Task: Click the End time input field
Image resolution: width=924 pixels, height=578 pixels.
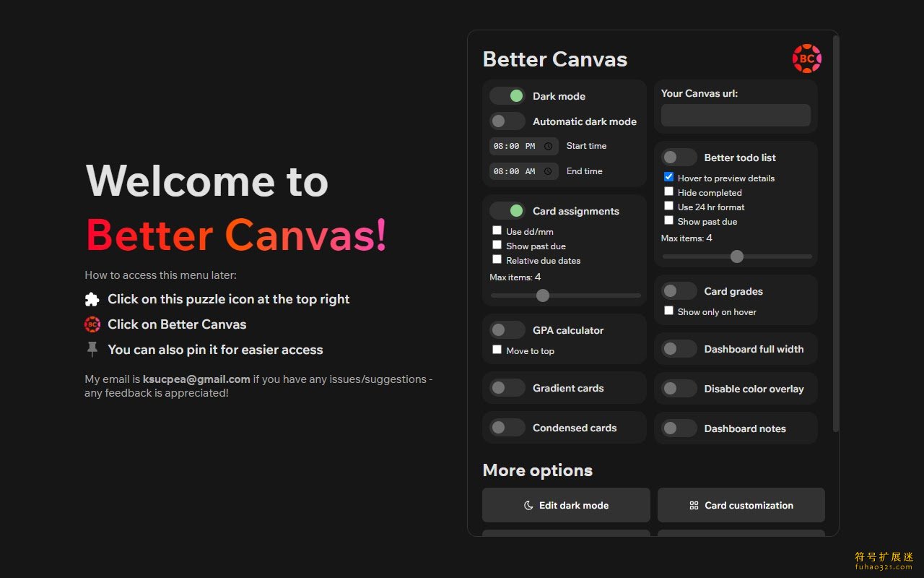Action: tap(524, 171)
